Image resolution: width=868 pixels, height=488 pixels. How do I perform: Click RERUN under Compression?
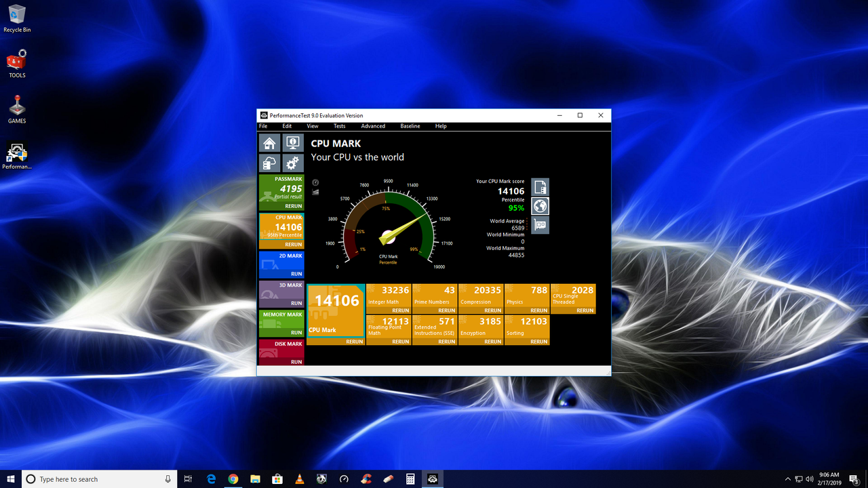click(493, 310)
